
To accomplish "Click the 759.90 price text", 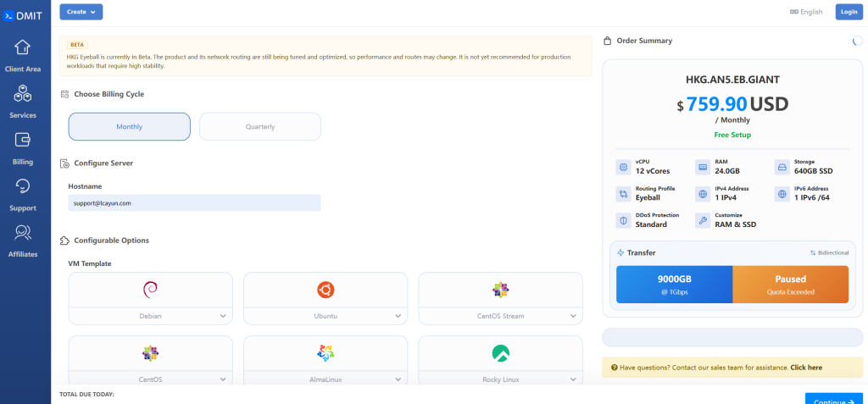I will [717, 104].
